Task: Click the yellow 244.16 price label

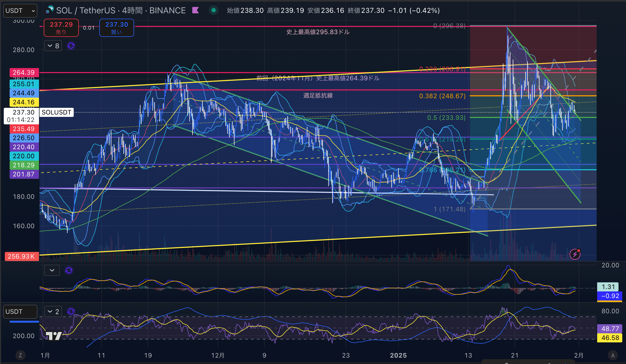Action: click(x=24, y=102)
